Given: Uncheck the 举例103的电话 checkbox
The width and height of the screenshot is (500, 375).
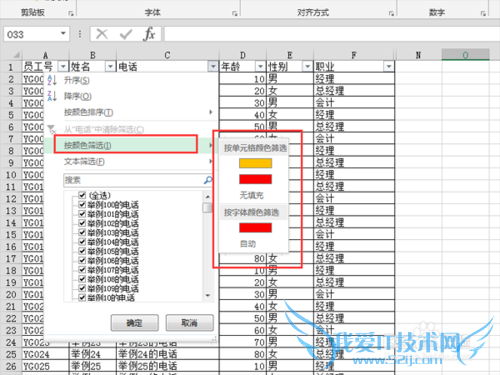Looking at the screenshot, I should [82, 232].
